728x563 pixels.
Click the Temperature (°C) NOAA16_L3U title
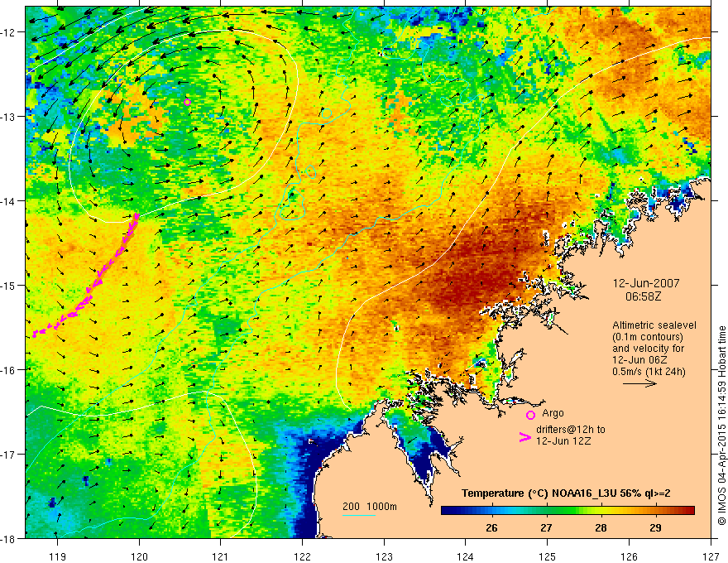566,493
